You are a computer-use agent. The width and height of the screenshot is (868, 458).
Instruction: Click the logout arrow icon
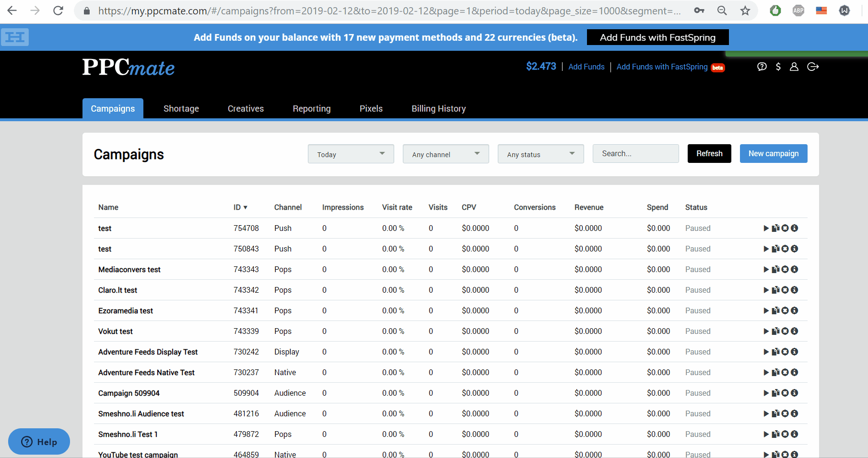[x=813, y=67]
